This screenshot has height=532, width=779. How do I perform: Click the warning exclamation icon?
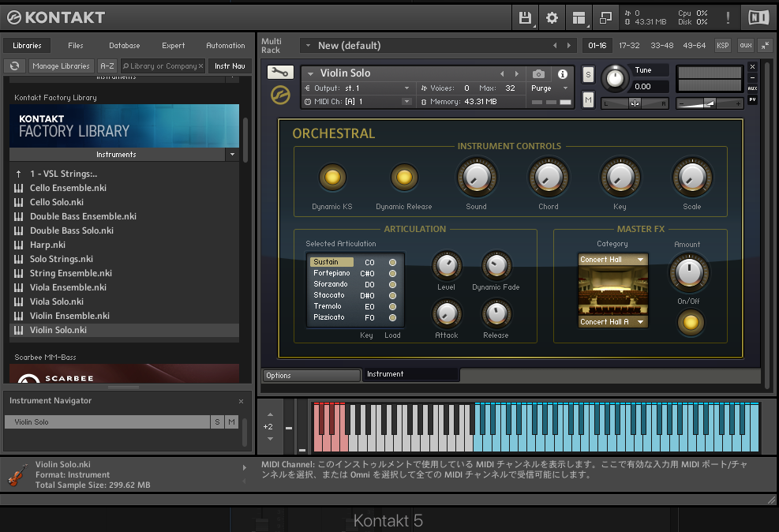(728, 17)
